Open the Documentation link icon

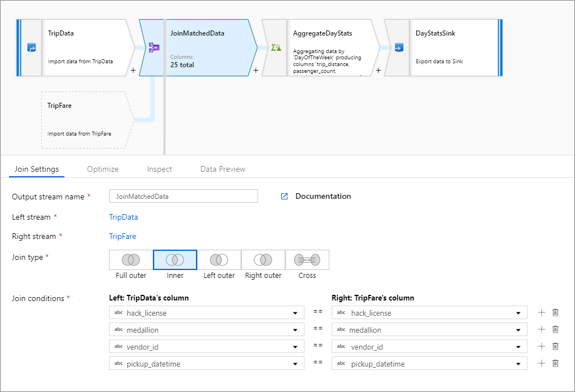(284, 196)
